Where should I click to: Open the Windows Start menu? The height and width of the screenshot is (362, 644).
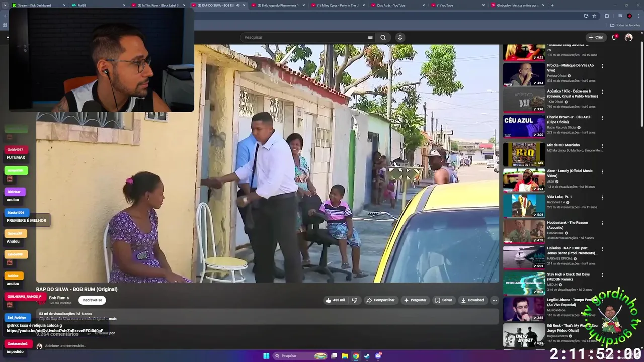coord(266,356)
